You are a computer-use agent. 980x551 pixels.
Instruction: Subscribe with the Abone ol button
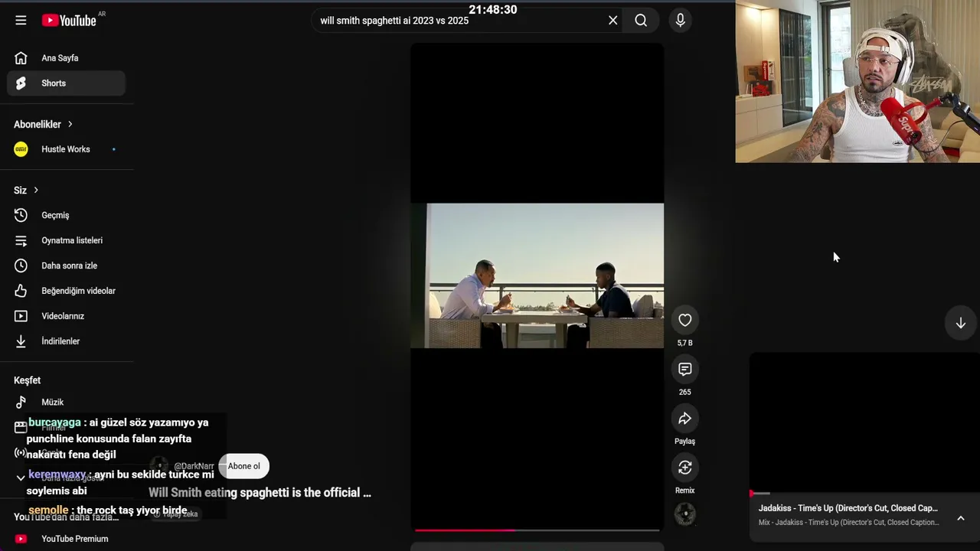pos(243,466)
